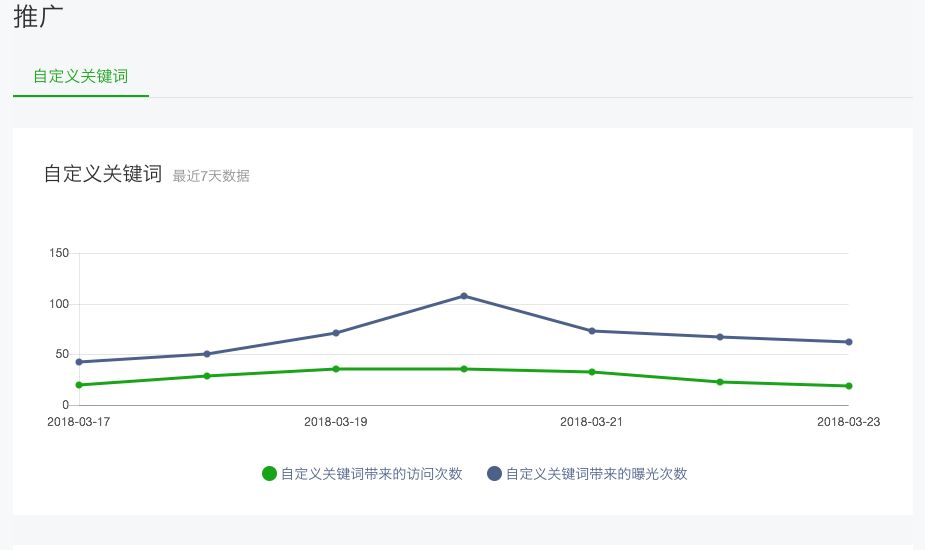Click the 最近7天数据 subtitle text

click(211, 176)
